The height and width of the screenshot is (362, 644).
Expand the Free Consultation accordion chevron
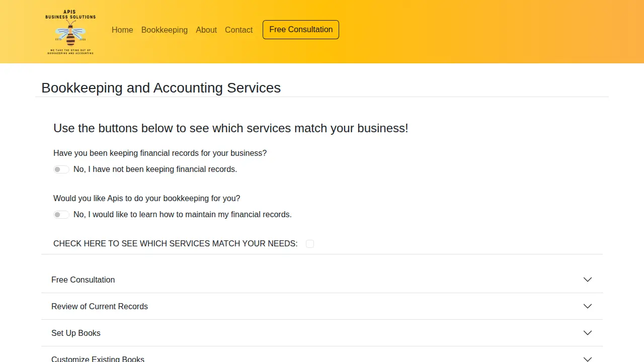coord(588,280)
